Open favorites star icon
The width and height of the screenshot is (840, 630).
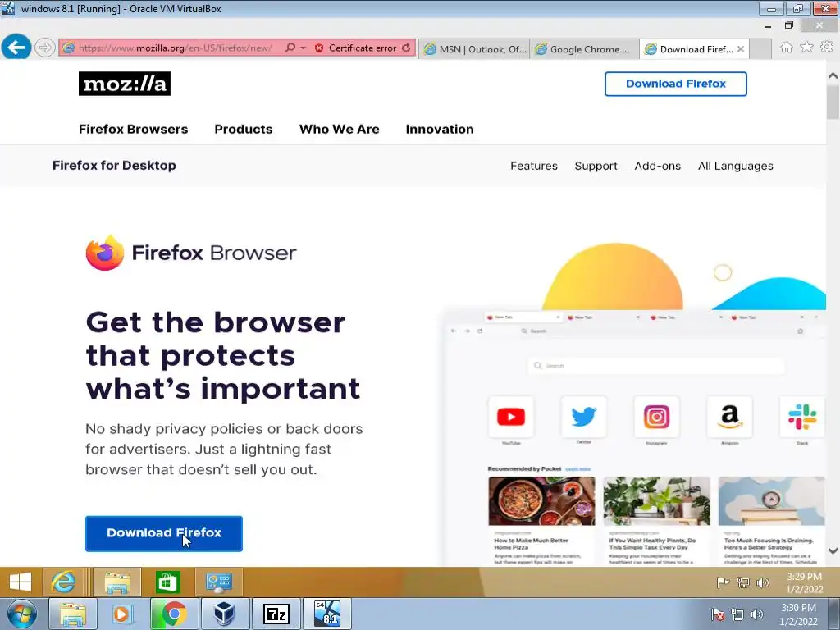(806, 47)
